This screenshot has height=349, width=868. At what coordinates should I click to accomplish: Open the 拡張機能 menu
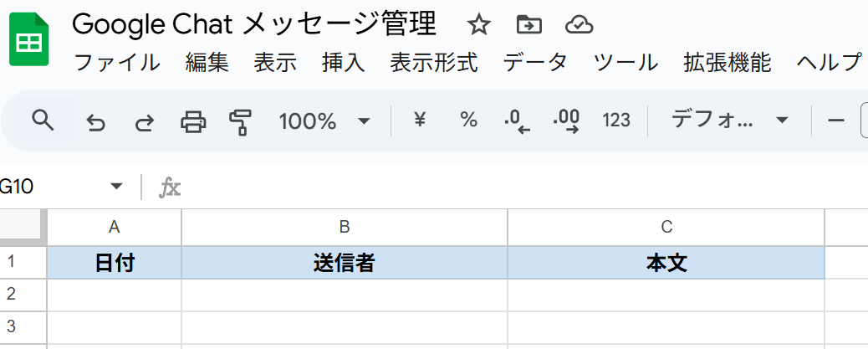point(728,63)
